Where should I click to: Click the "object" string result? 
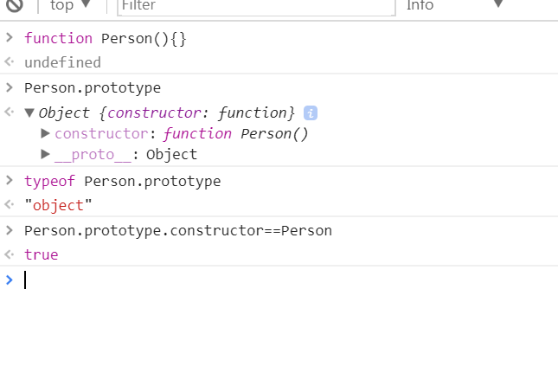(x=58, y=205)
